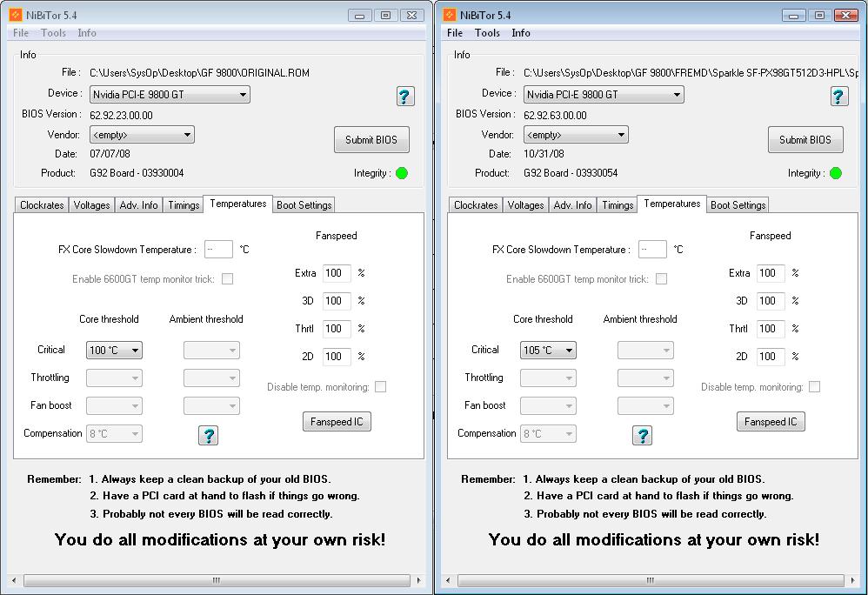868x595 pixels.
Task: Click horizontal scrollbar in right window
Action: point(651,580)
